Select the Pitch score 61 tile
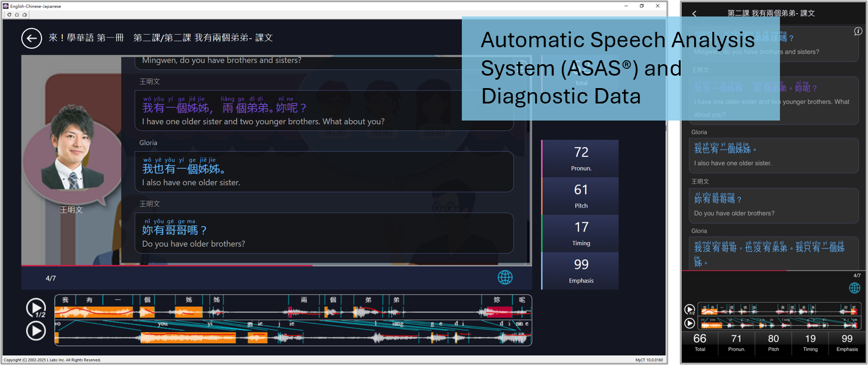Screen dimensions: 868x365 [580, 196]
